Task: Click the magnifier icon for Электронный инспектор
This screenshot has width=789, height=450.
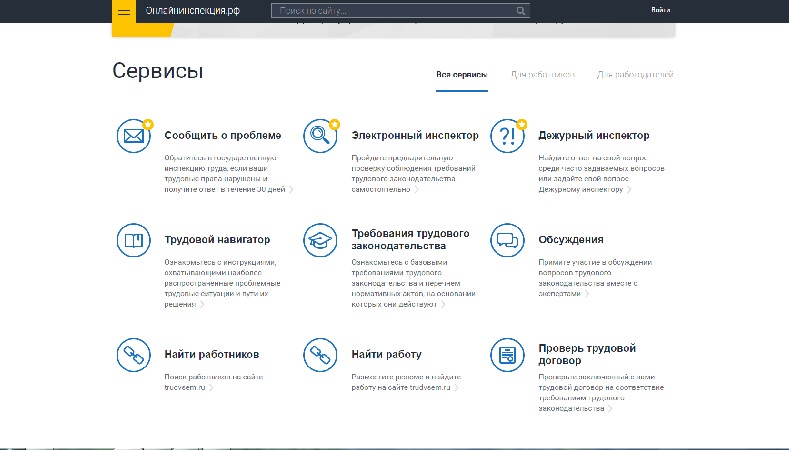Action: 320,136
